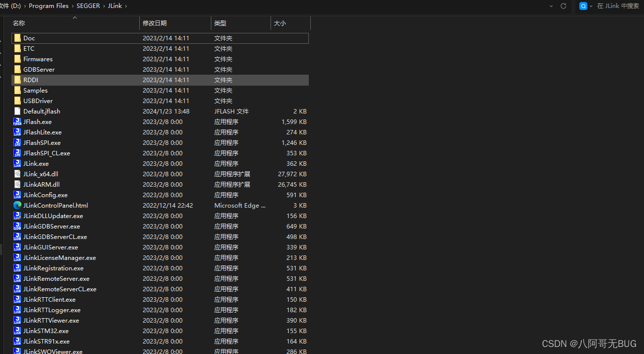Click the JFlashSPI.exe icon
Image resolution: width=644 pixels, height=354 pixels.
[17, 142]
